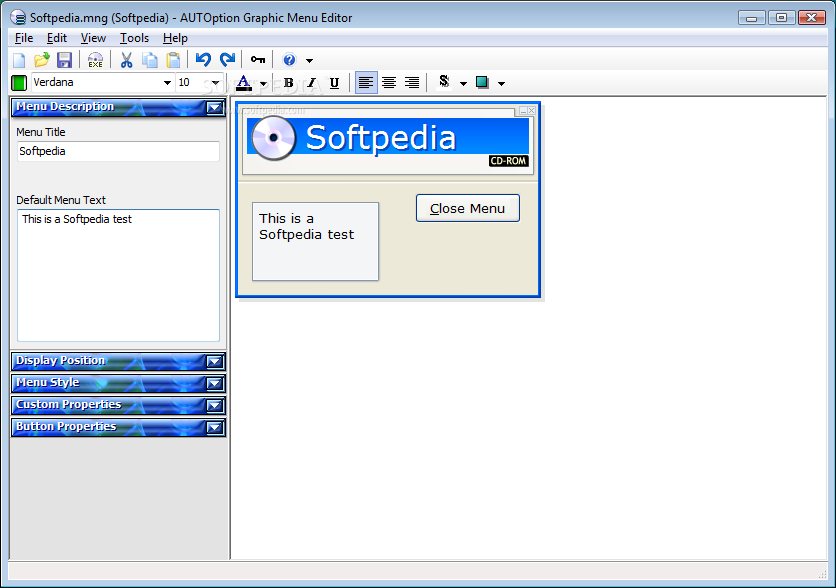Open the File menu
Screen dimensions: 836x588
click(x=24, y=38)
